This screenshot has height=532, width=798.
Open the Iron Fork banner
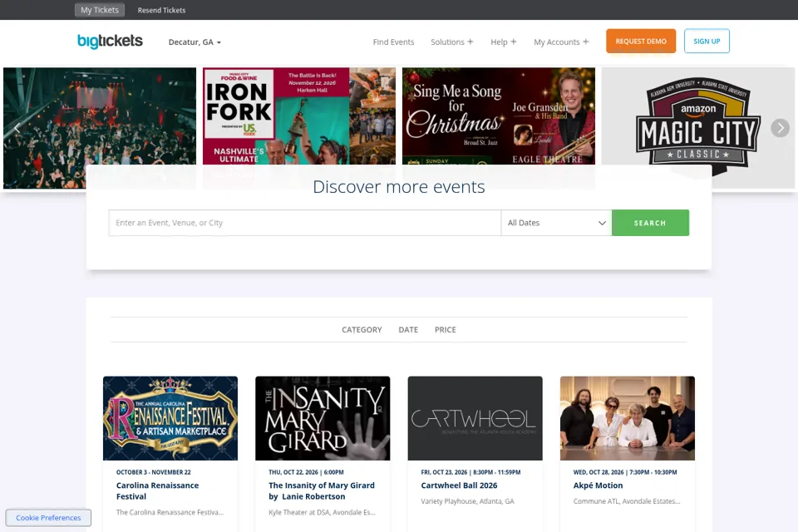pos(299,116)
